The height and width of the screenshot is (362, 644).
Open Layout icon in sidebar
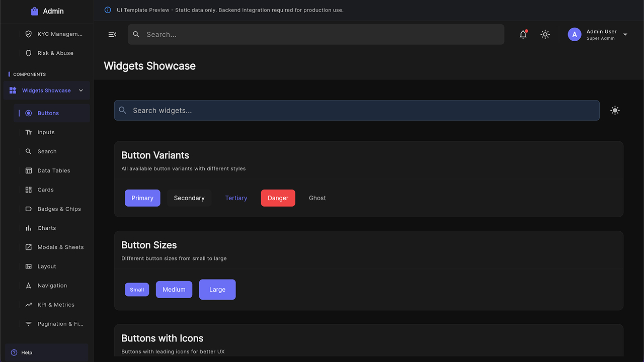(x=29, y=266)
